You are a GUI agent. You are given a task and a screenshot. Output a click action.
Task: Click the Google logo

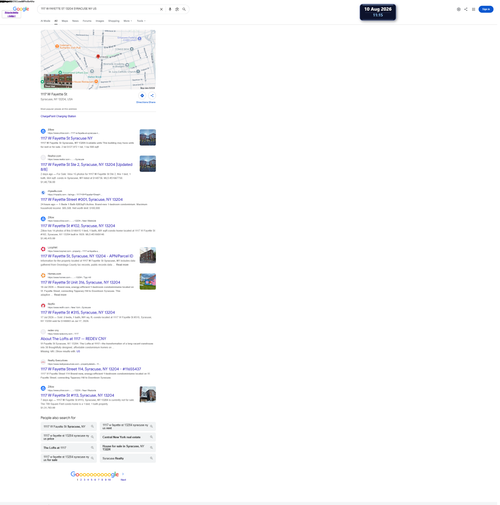point(21,9)
